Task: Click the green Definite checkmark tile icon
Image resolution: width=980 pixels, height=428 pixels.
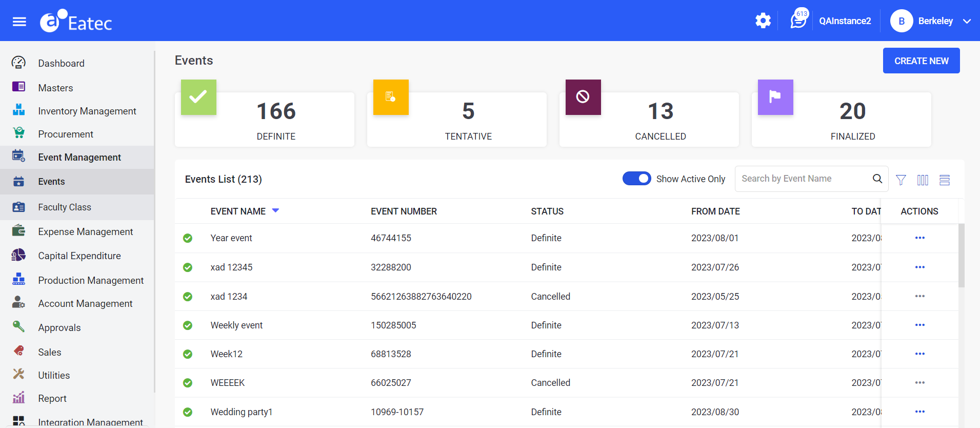Action: 198,97
